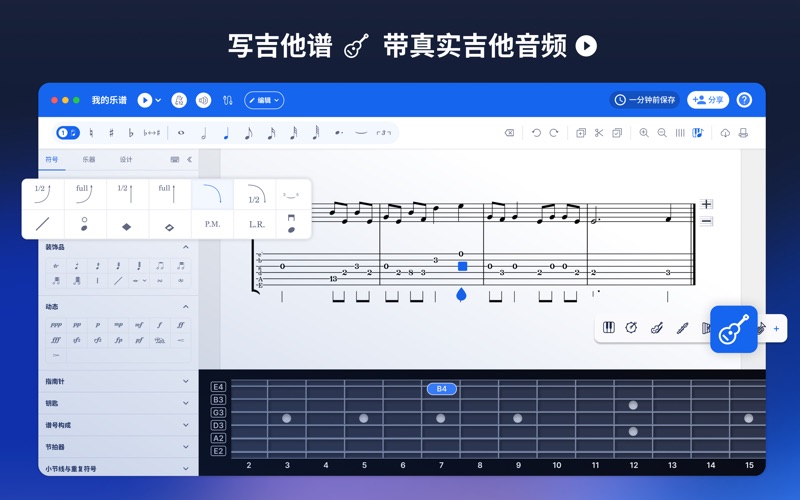The height and width of the screenshot is (500, 800).
Task: Insert the mf dynamic marking
Action: (139, 324)
